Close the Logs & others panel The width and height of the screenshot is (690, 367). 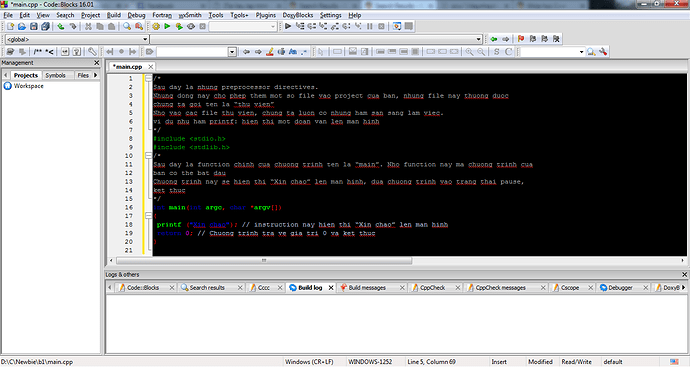point(684,275)
